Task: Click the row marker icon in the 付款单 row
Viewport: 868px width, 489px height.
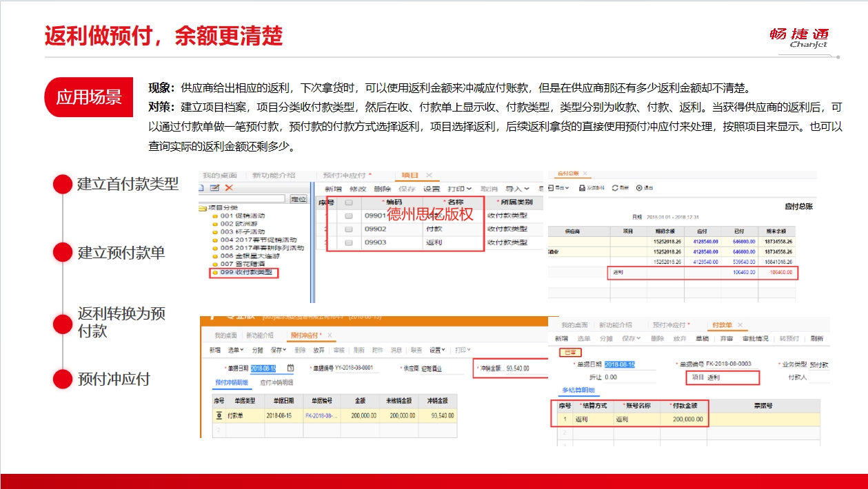Action: 219,415
